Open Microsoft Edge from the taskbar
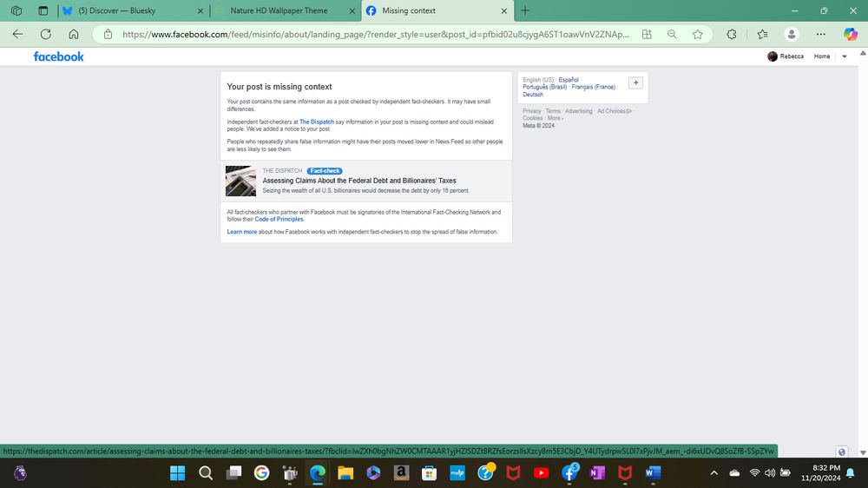Viewport: 868px width, 488px height. (318, 473)
